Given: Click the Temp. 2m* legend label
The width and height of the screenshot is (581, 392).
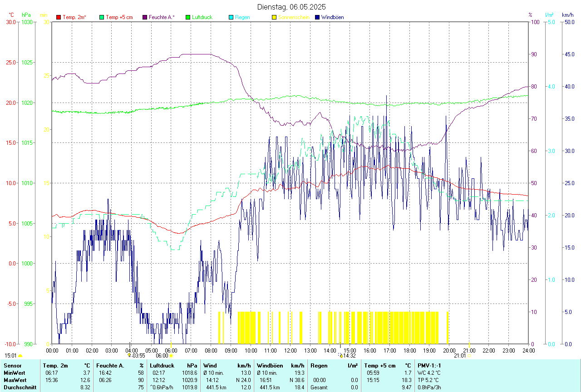Looking at the screenshot, I should pyautogui.click(x=74, y=17).
